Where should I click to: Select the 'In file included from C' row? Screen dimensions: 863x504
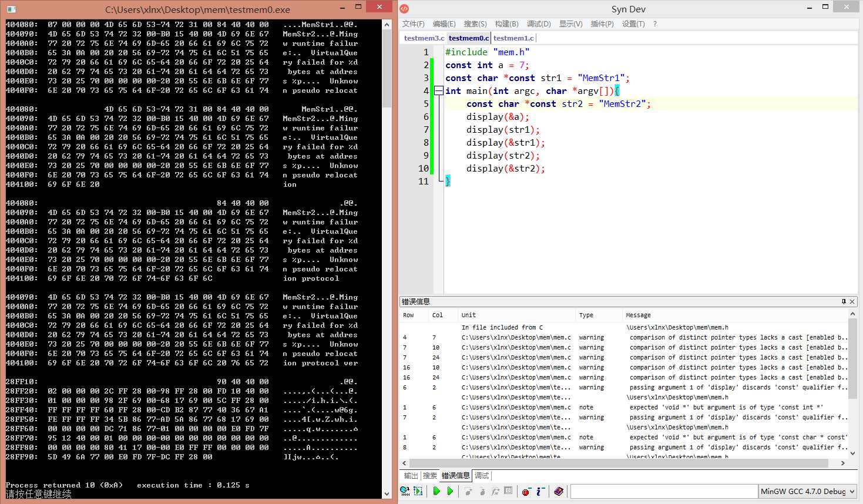624,328
